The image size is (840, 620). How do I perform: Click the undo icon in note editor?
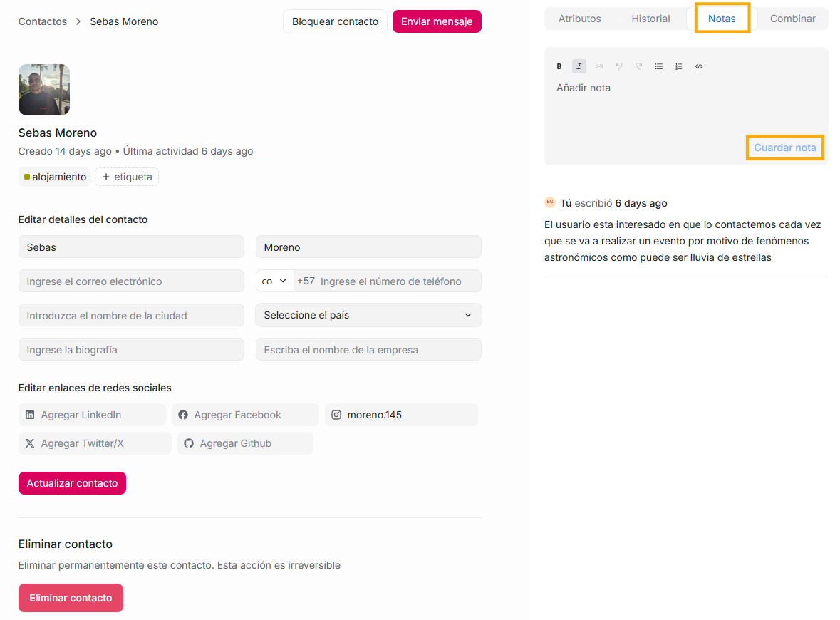pyautogui.click(x=619, y=66)
